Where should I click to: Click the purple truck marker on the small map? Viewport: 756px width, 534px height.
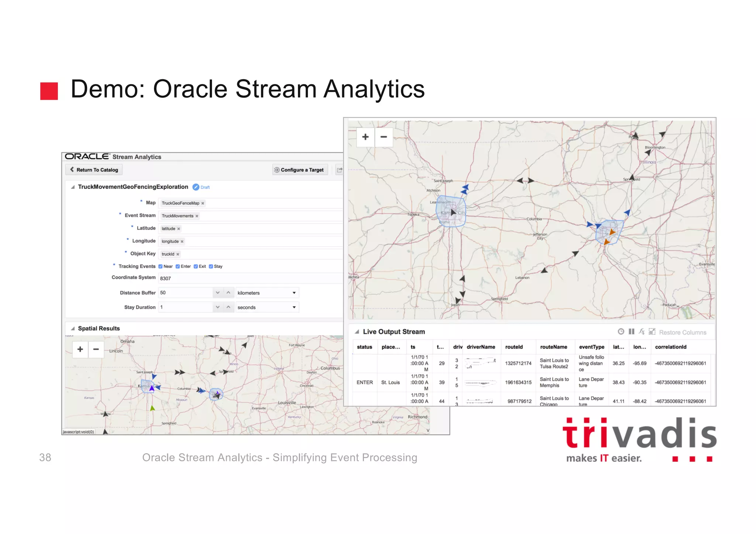point(152,388)
